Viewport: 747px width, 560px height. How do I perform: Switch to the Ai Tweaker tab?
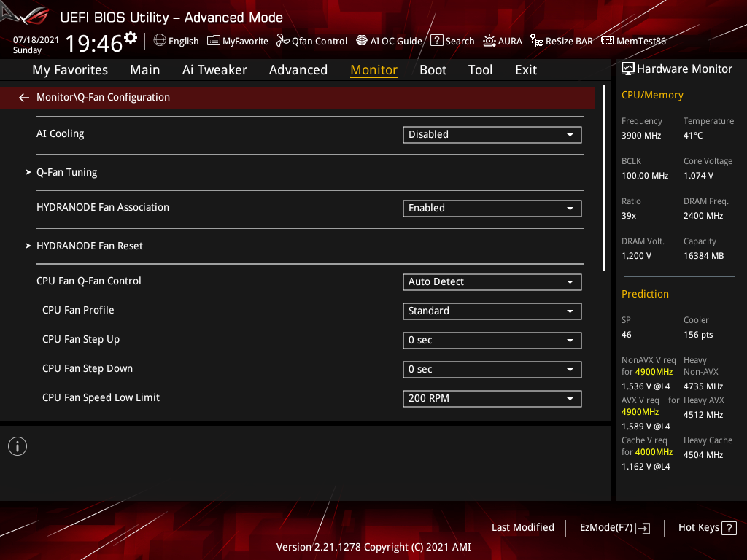coord(214,69)
